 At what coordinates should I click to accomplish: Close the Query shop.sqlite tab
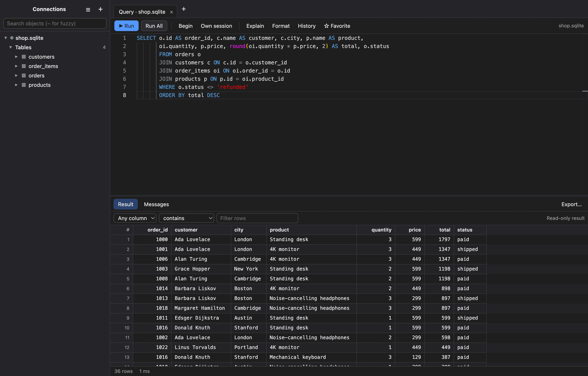coord(171,12)
